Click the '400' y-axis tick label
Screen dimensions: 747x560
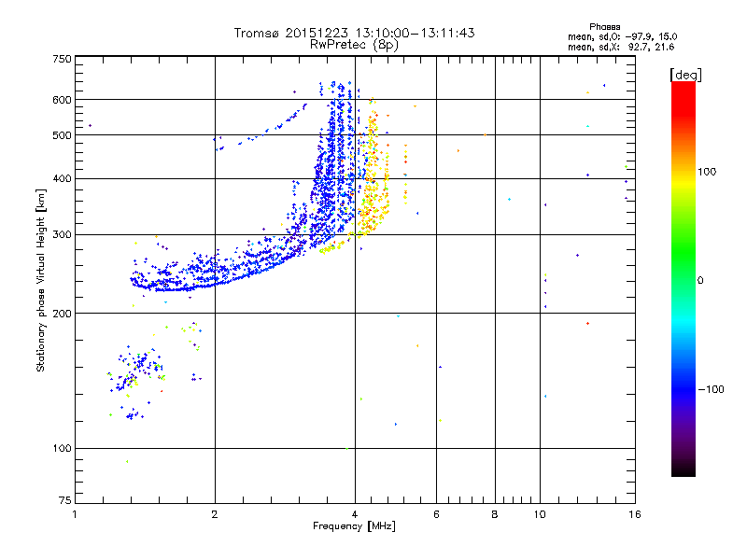click(62, 178)
